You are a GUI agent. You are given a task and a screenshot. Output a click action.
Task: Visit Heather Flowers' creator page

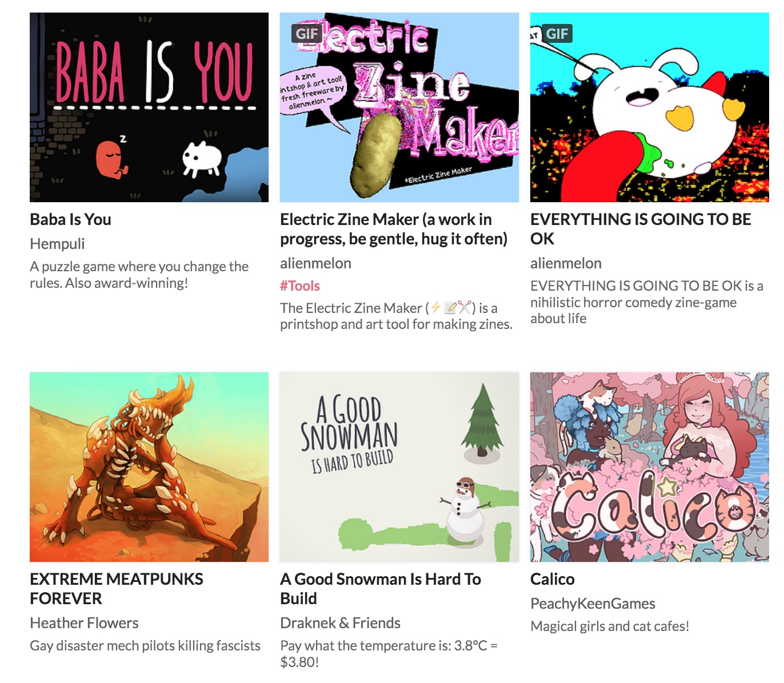[x=84, y=623]
